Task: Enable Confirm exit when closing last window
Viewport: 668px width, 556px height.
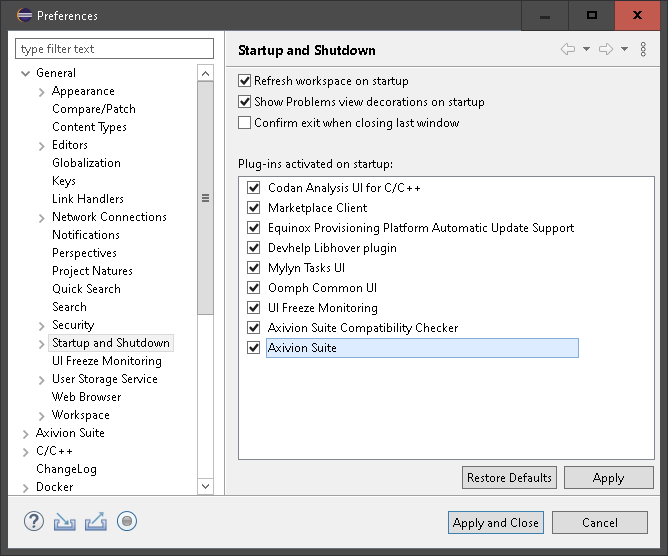Action: pos(245,123)
